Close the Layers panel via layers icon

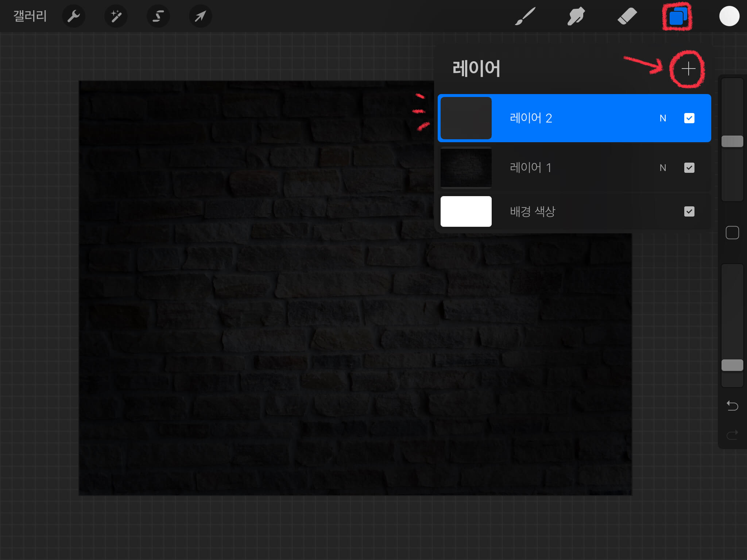pos(678,17)
